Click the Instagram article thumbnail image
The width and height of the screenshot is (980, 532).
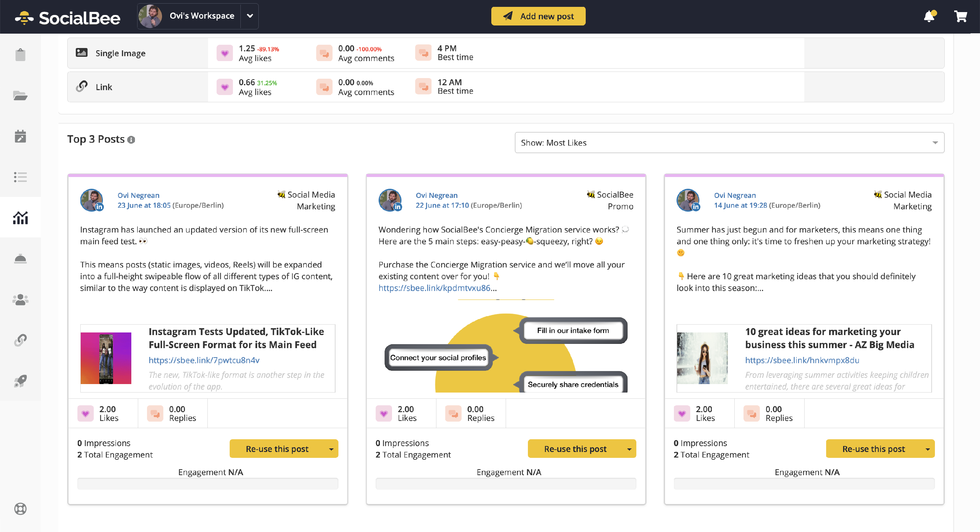(x=106, y=358)
